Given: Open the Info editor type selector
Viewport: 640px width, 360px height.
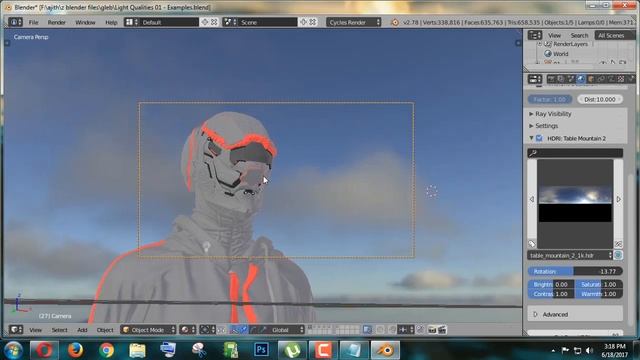Looking at the screenshot, I should pos(15,22).
